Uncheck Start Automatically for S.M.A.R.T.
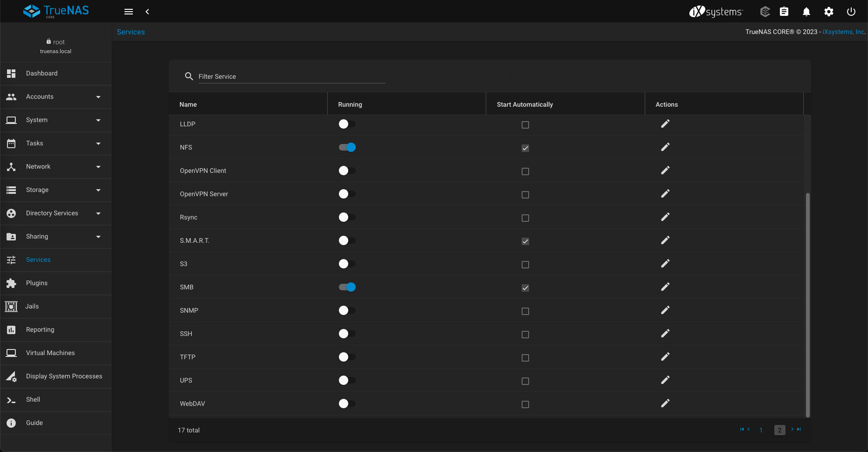Viewport: 868px width, 452px height. coord(525,241)
